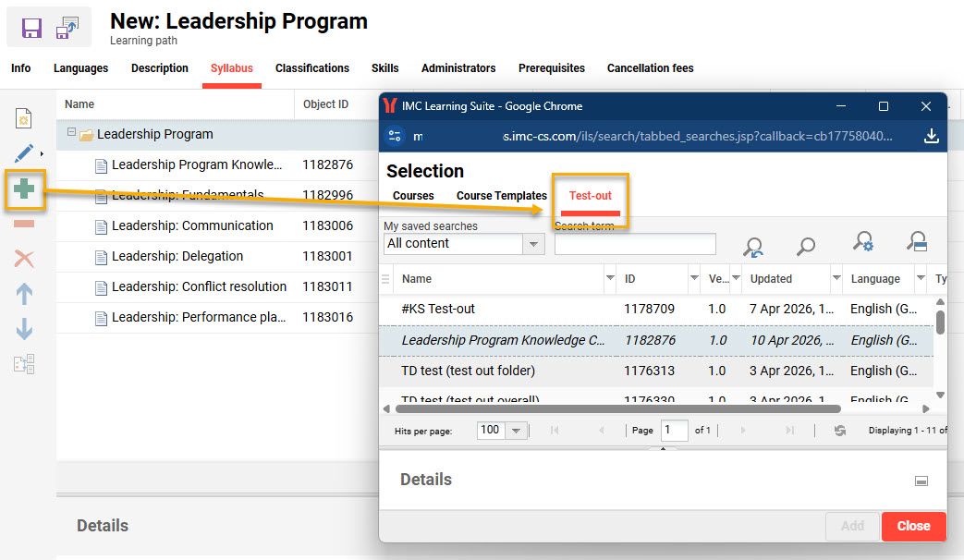This screenshot has width=964, height=560.
Task: Click the magnifier search icon
Action: pyautogui.click(x=806, y=246)
